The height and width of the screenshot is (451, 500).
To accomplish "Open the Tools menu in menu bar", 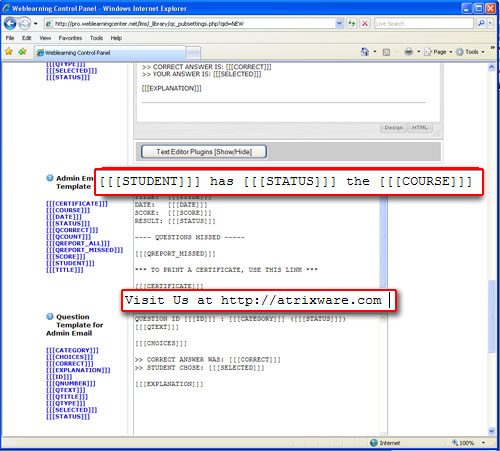I will coord(96,38).
